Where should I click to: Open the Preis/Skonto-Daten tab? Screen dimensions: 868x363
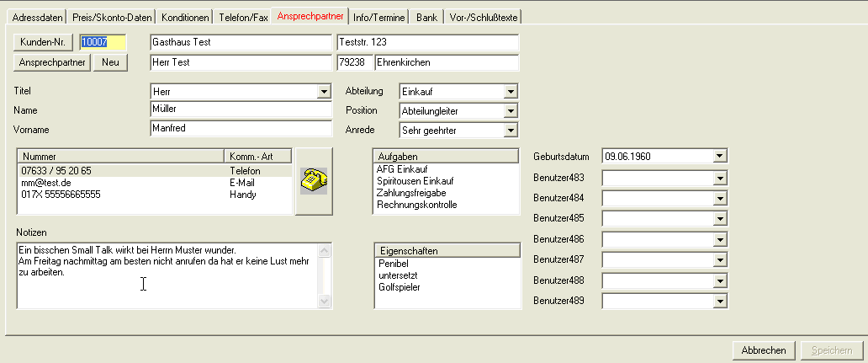[114, 17]
